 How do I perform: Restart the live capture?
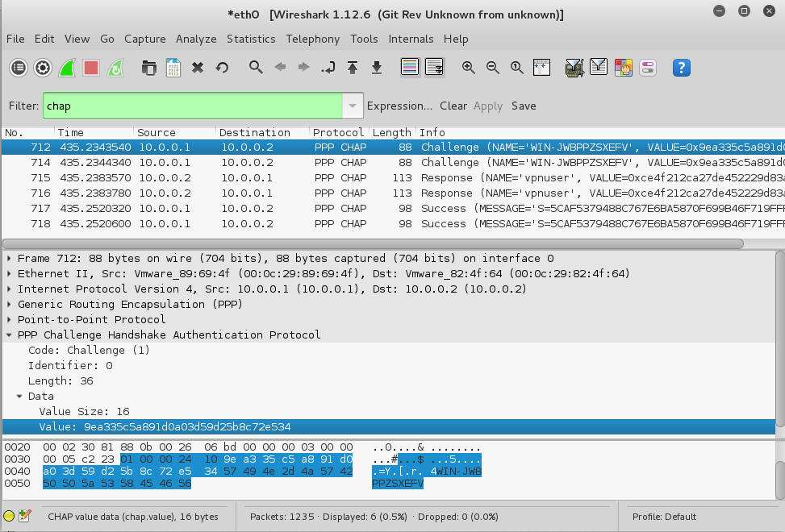pyautogui.click(x=115, y=68)
